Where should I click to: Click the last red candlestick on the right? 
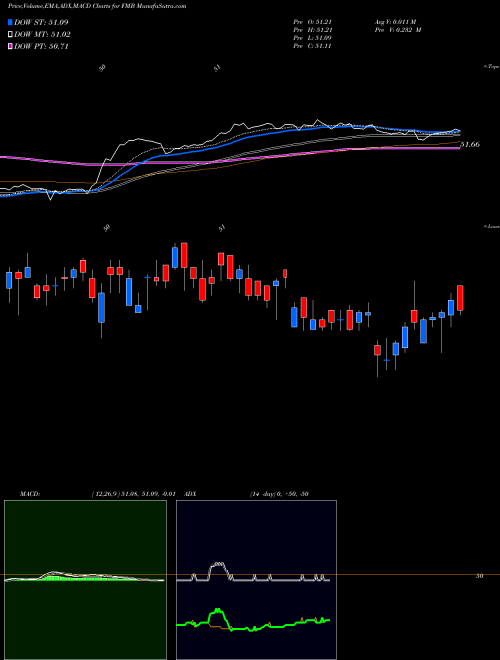[x=460, y=298]
